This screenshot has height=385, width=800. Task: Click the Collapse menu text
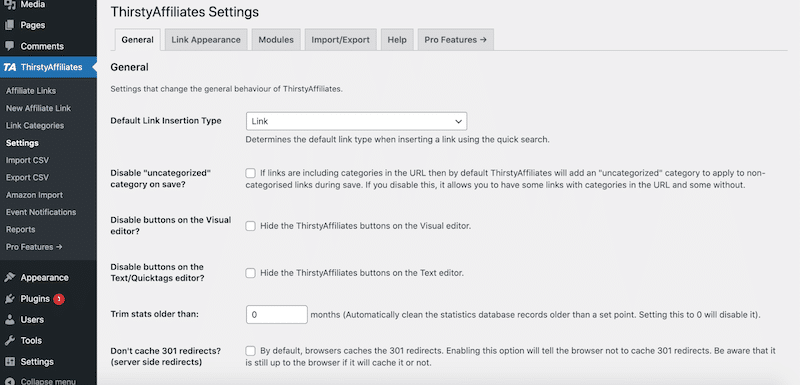click(x=48, y=381)
